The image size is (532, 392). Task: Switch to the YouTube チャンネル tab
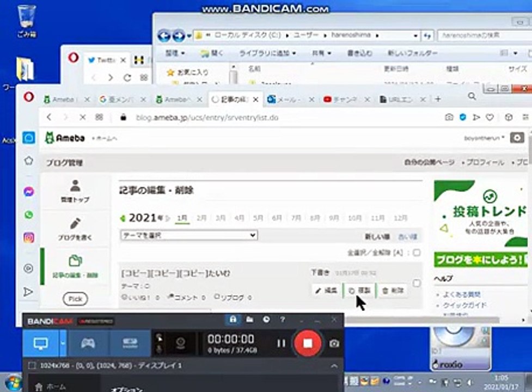point(346,99)
